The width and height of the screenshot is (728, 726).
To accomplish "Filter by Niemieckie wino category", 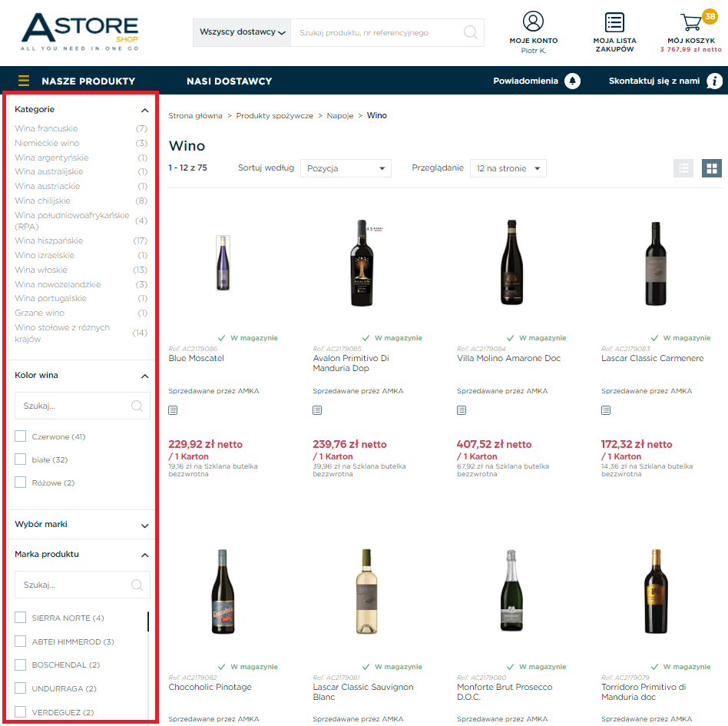I will pyautogui.click(x=47, y=143).
